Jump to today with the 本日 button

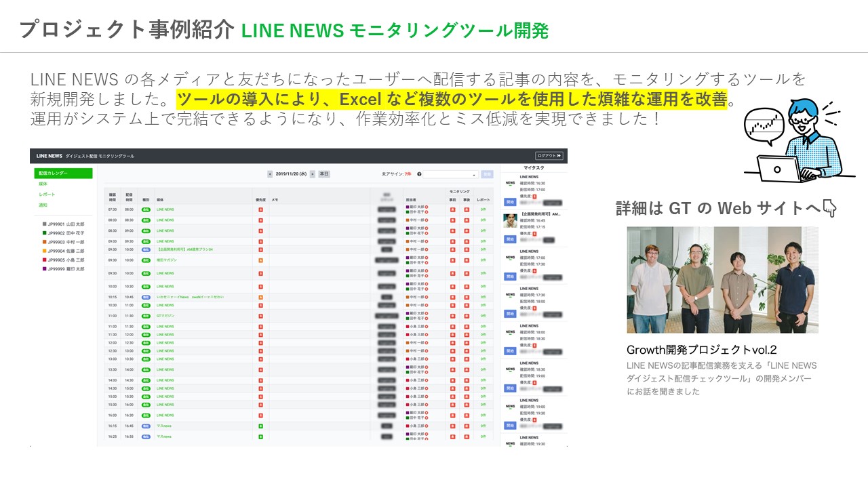[x=324, y=174]
